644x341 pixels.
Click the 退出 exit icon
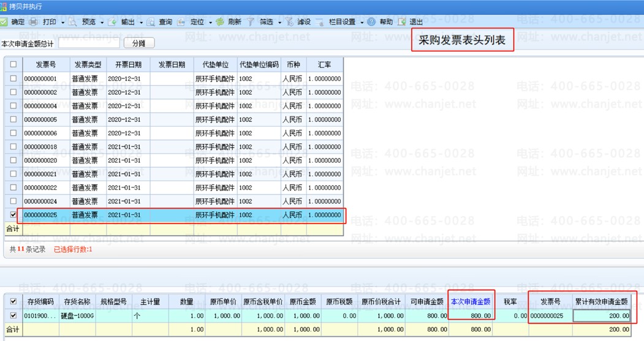tap(402, 22)
